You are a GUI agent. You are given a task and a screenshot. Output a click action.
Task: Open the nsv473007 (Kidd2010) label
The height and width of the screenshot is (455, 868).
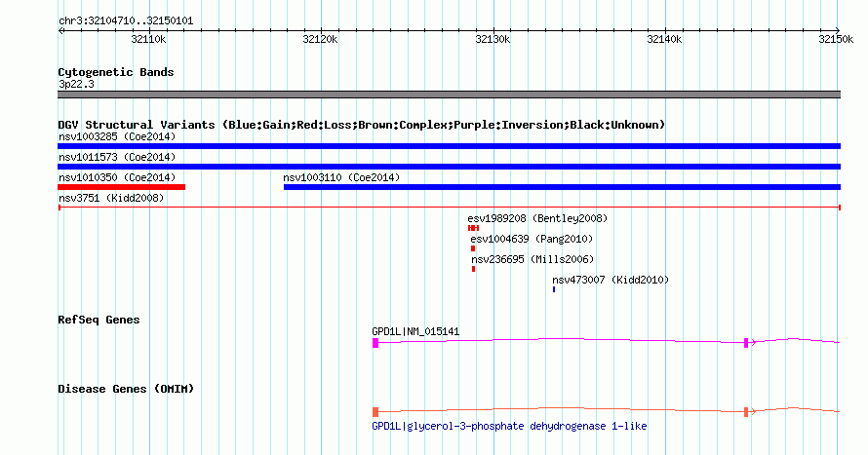coord(611,280)
